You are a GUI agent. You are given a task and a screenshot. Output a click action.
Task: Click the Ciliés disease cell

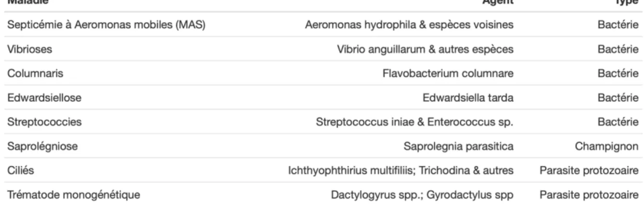pos(17,172)
